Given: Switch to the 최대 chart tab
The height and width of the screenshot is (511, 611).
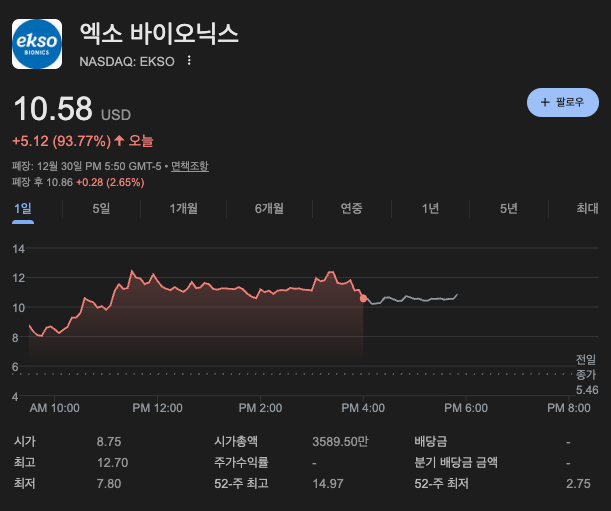Looking at the screenshot, I should 587,209.
